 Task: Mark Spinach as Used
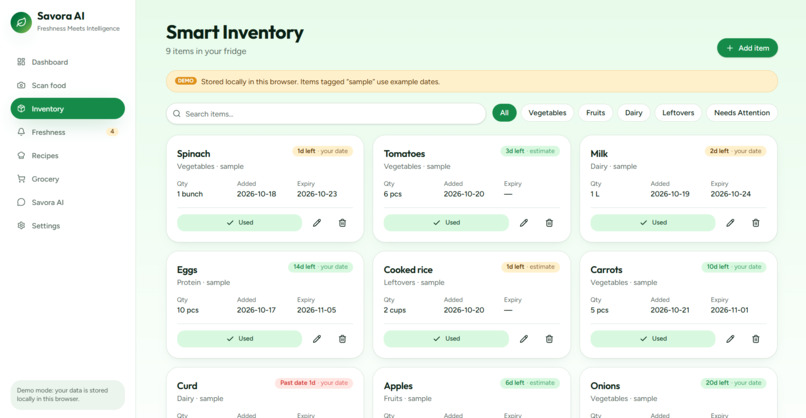click(240, 223)
